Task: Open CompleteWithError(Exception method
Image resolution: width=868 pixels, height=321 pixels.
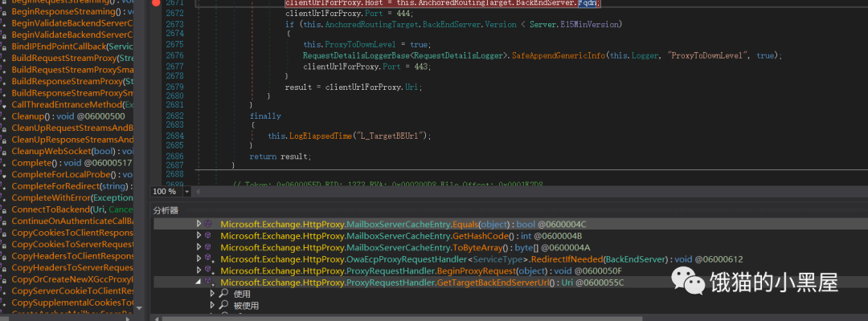Action: pyautogui.click(x=72, y=197)
